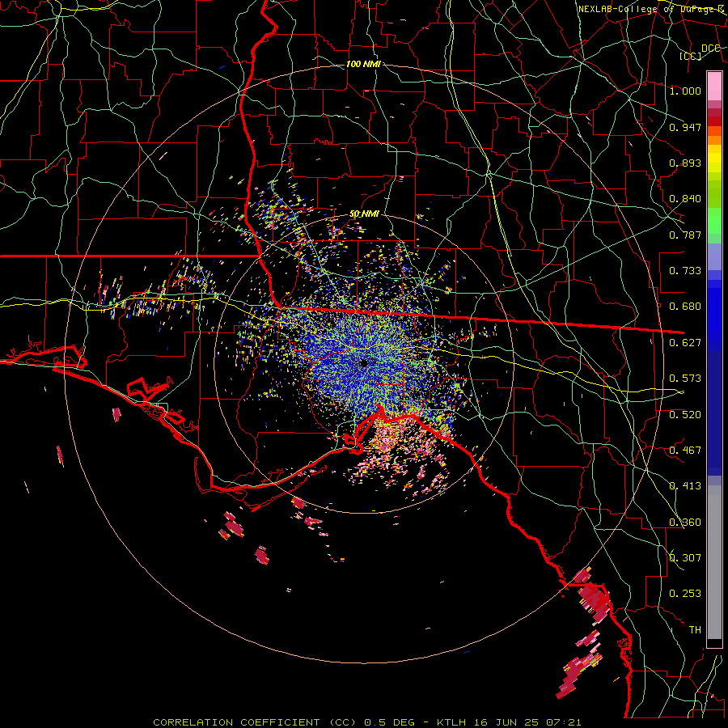Click the 0.573 scale value
The height and width of the screenshot is (728, 728).
tap(685, 379)
